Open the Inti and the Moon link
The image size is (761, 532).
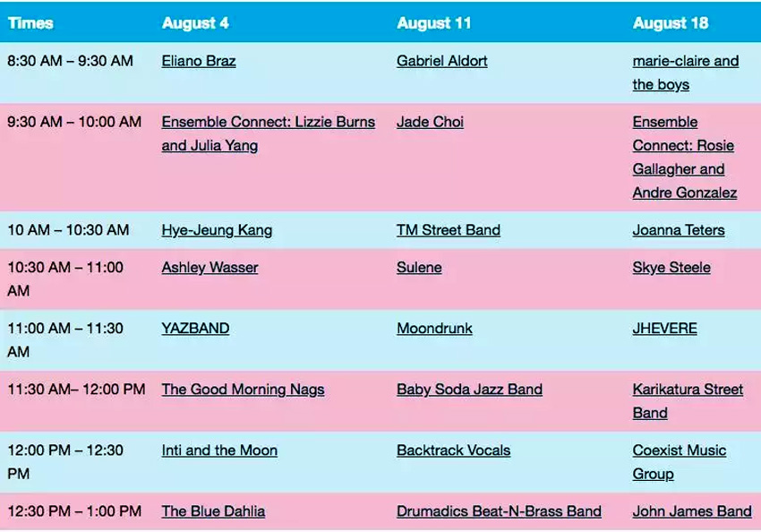tap(219, 450)
